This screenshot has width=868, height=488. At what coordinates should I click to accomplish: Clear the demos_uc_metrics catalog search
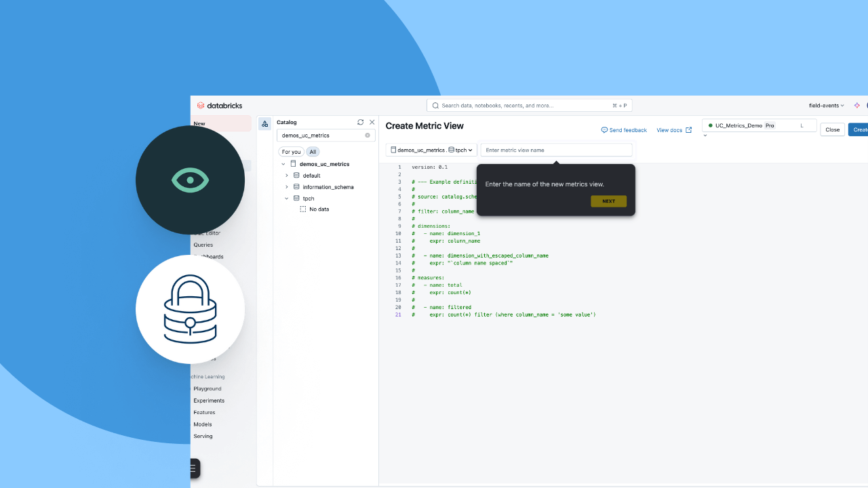coord(368,136)
